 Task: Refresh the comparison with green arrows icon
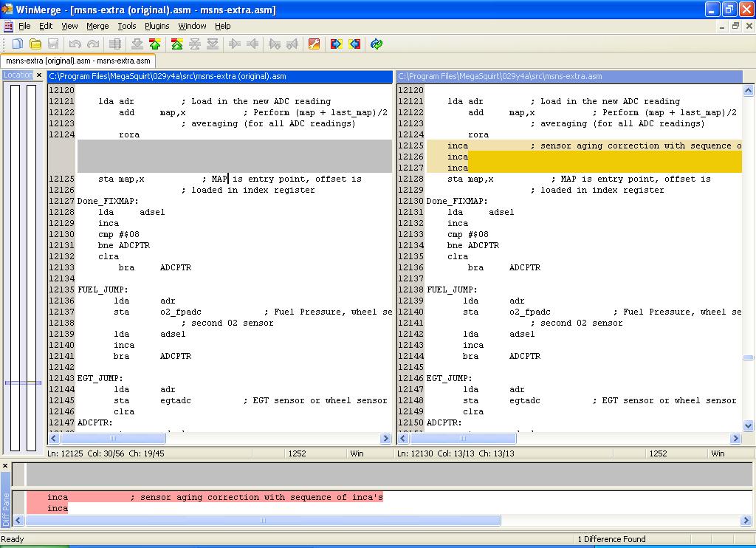click(377, 44)
